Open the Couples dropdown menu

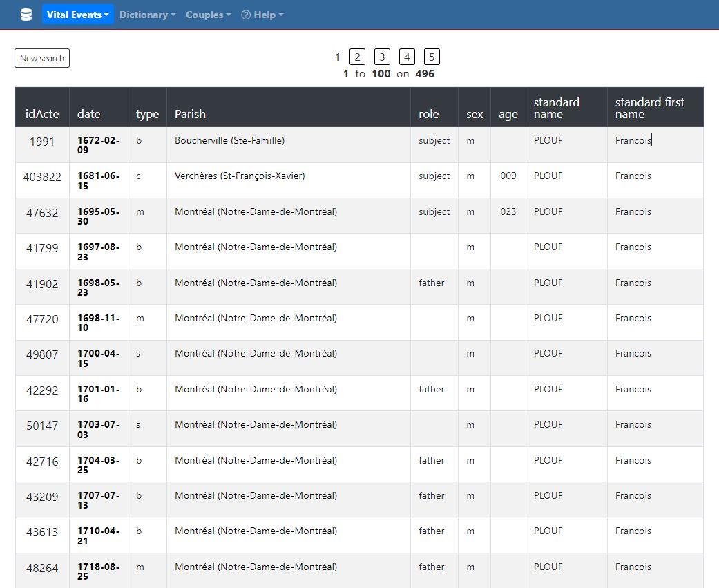208,15
